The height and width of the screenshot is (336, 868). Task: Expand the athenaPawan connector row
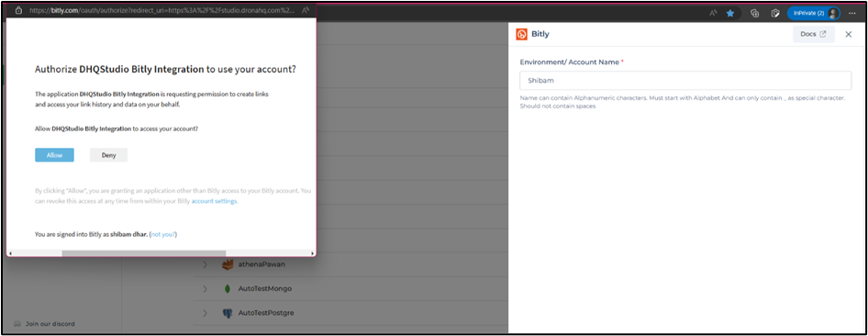tap(205, 264)
